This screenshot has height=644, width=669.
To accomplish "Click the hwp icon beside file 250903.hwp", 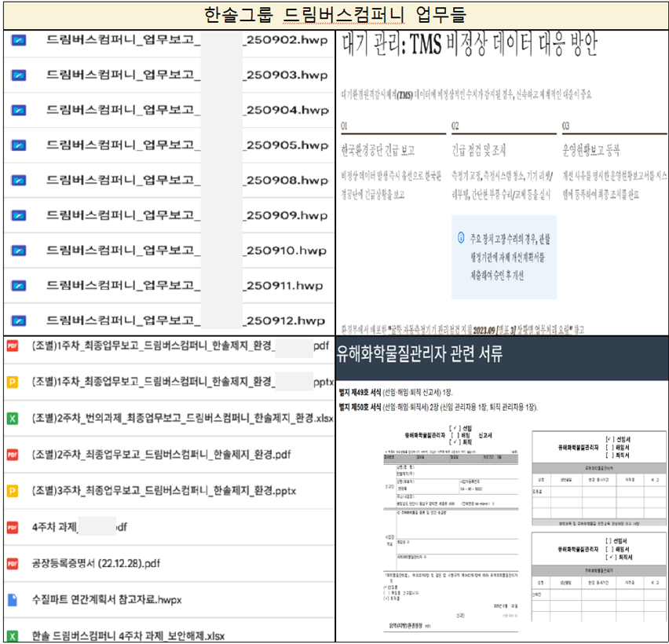I will tap(18, 75).
